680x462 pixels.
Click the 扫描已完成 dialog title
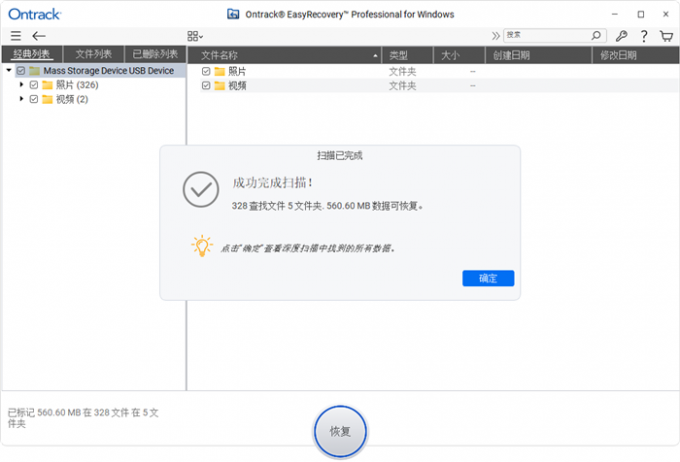click(340, 155)
